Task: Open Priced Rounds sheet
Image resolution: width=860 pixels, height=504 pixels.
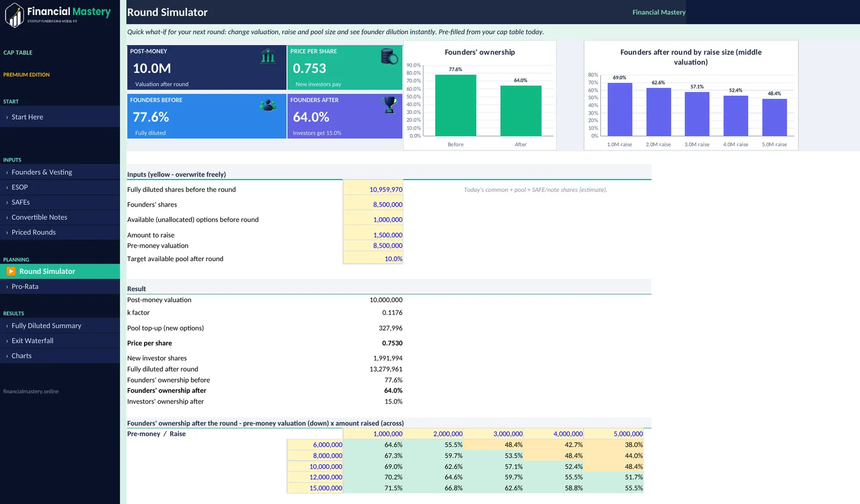Action: tap(60, 232)
